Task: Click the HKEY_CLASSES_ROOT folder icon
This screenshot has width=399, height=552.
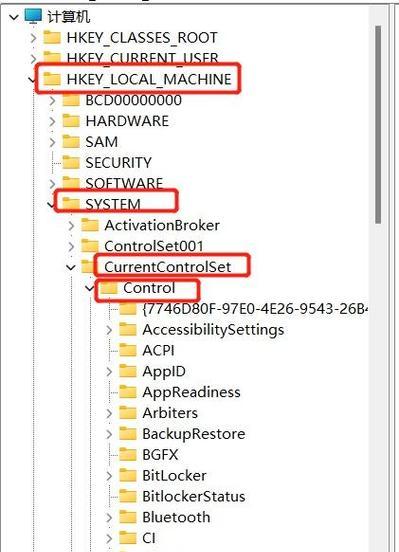Action: [52, 37]
